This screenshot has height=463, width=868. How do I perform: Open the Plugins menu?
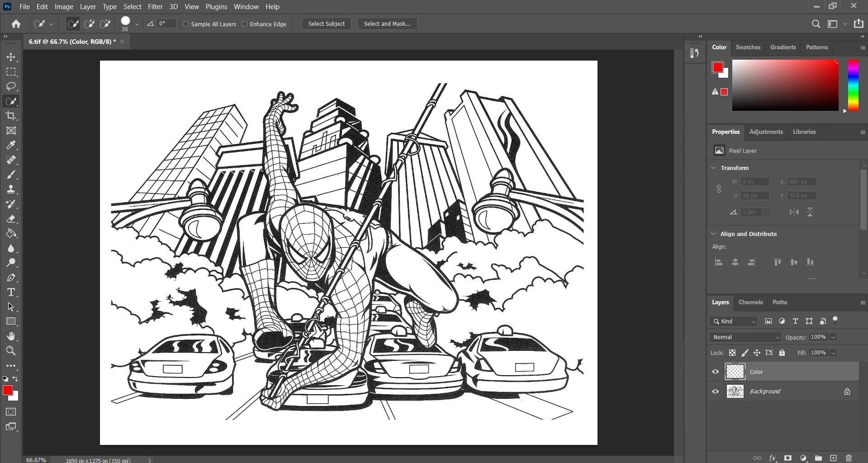(x=216, y=7)
